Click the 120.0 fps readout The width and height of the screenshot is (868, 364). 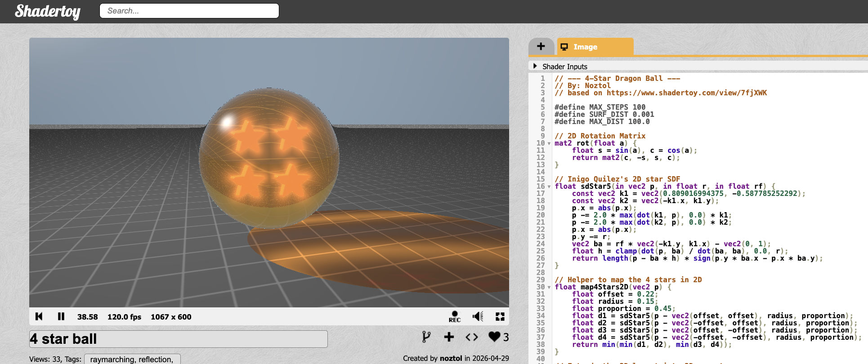(124, 317)
